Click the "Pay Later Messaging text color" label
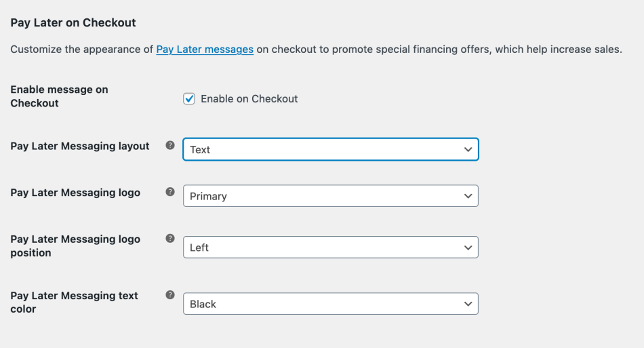 coord(74,302)
